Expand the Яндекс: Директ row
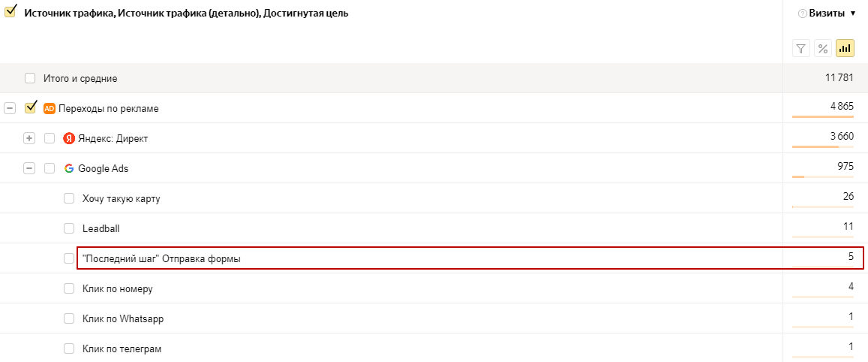Image resolution: width=868 pixels, height=362 pixels. point(29,138)
